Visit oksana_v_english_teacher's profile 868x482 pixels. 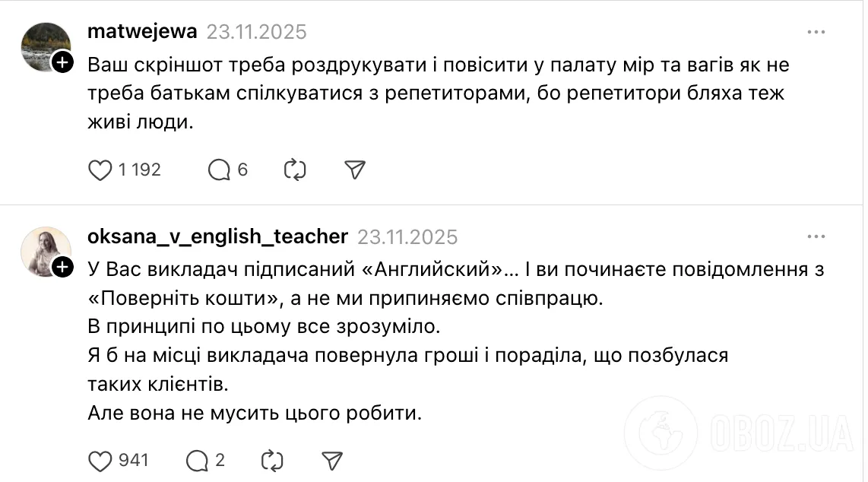tap(216, 236)
